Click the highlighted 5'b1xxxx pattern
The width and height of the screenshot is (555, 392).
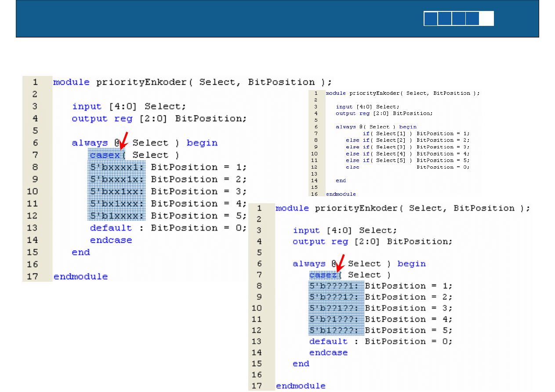[x=117, y=216]
